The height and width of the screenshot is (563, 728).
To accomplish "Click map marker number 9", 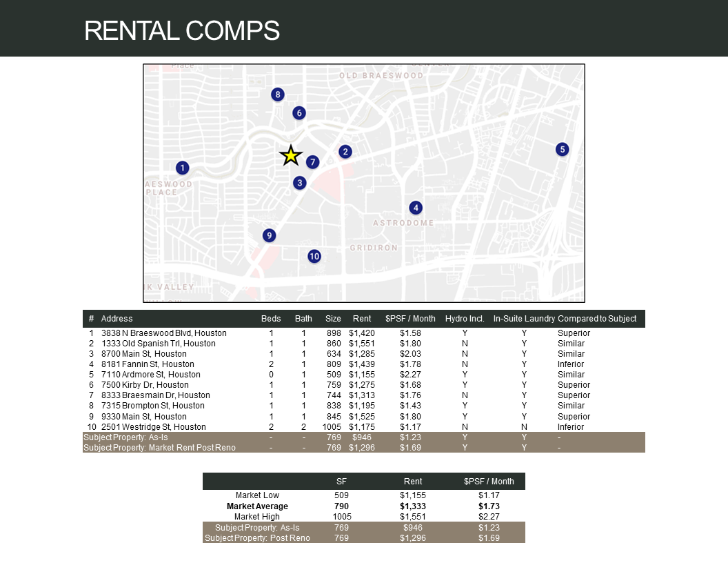I will pyautogui.click(x=269, y=235).
